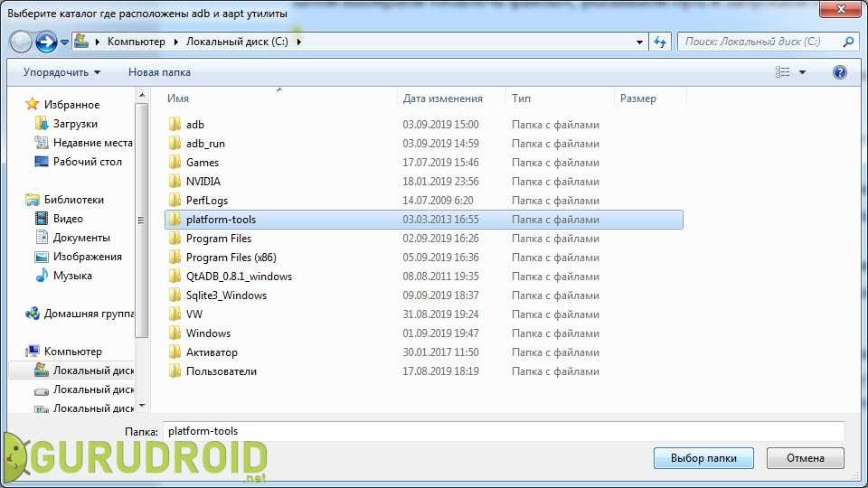Select the QtADB_0.8.1_windows folder icon
Viewport: 868px width, 488px height.
(x=175, y=277)
